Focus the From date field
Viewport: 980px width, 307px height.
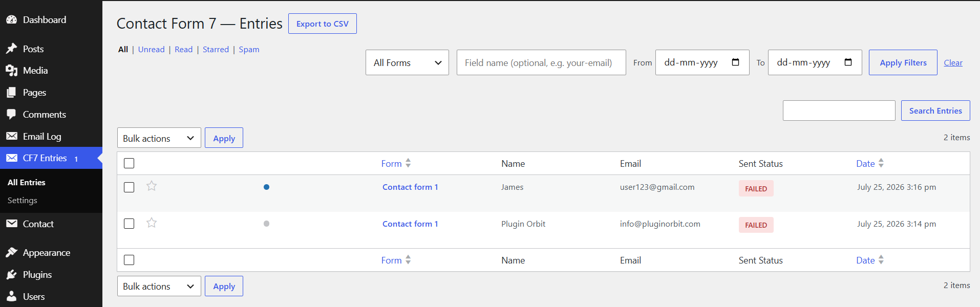click(x=702, y=62)
